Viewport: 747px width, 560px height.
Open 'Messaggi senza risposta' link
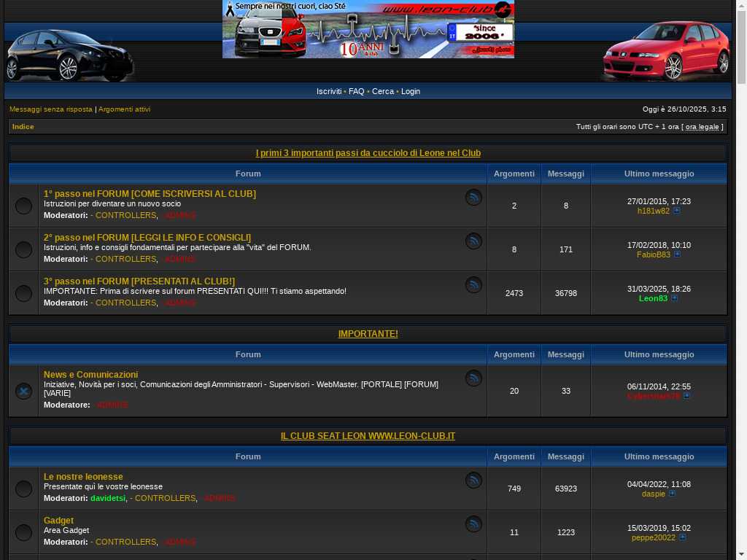point(51,109)
